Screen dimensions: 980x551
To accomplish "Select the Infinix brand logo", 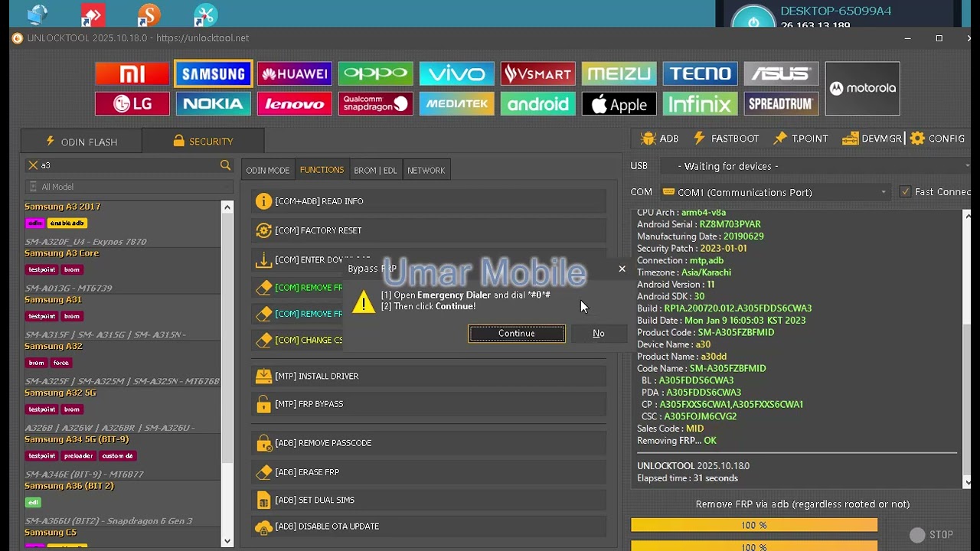I will tap(701, 104).
